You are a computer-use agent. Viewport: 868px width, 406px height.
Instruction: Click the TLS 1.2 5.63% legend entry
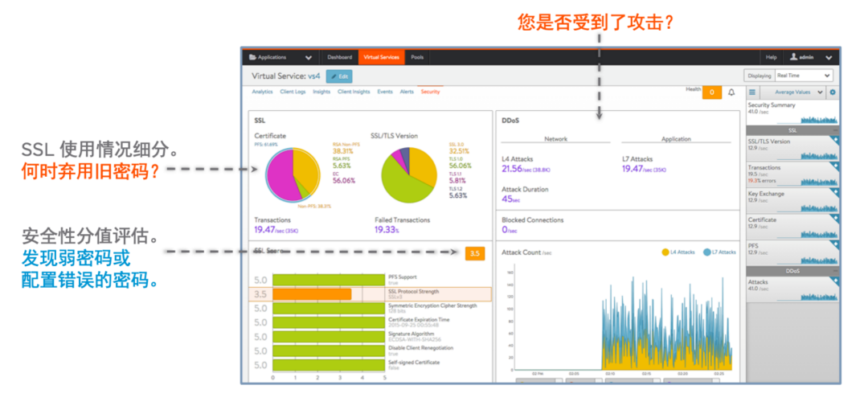[x=458, y=193]
